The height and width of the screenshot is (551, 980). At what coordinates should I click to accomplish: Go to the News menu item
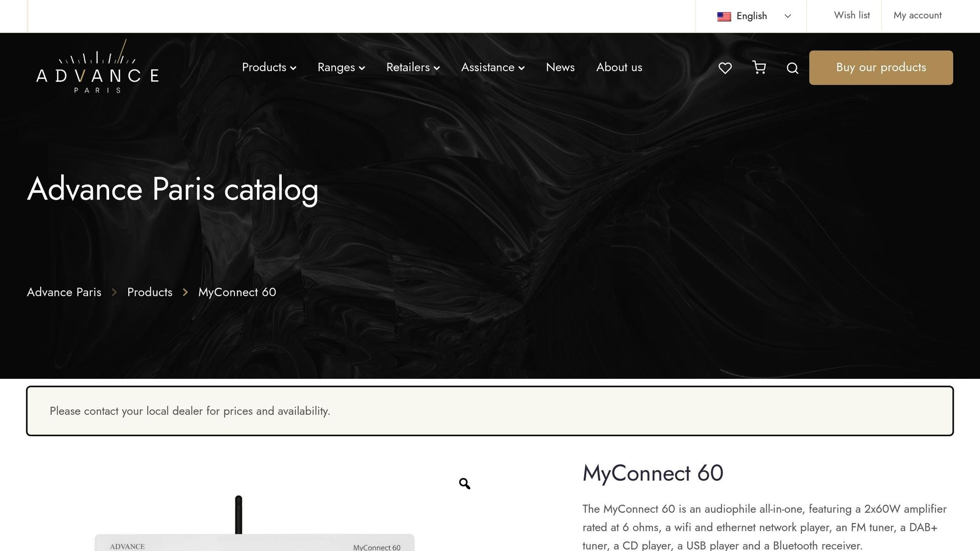tap(560, 67)
